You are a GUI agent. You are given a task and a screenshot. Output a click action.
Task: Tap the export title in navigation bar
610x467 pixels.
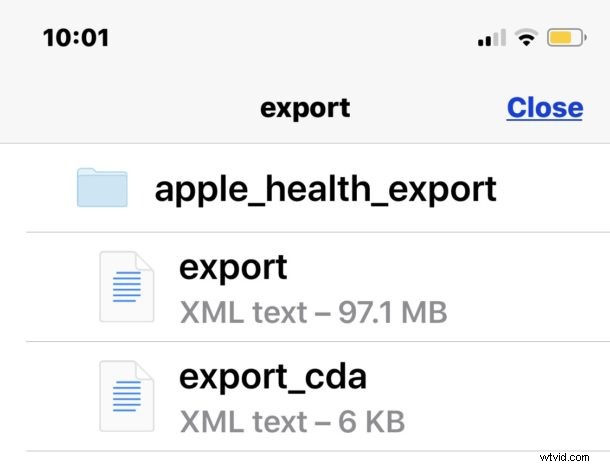305,109
